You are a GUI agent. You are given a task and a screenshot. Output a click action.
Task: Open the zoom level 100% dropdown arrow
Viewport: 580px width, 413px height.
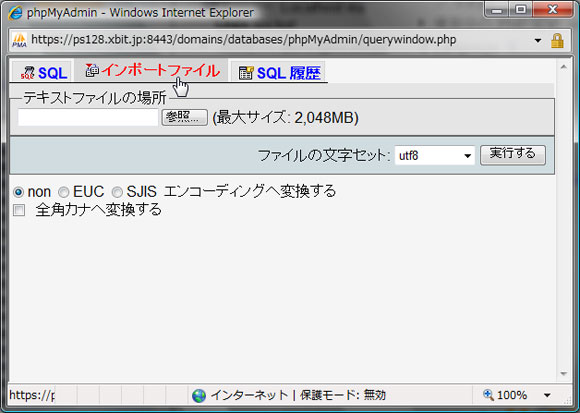547,395
